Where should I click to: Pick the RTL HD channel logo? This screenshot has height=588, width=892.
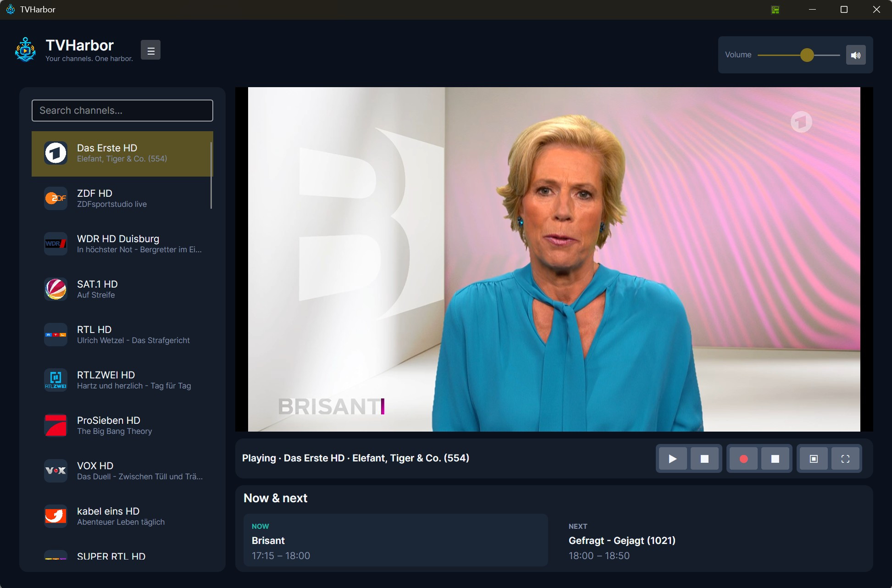pyautogui.click(x=55, y=334)
